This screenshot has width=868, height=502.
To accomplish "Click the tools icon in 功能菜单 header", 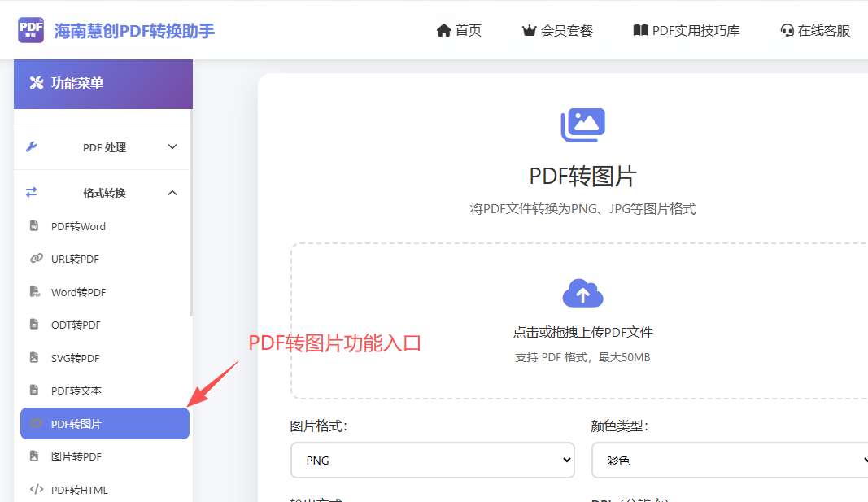I will tap(37, 83).
